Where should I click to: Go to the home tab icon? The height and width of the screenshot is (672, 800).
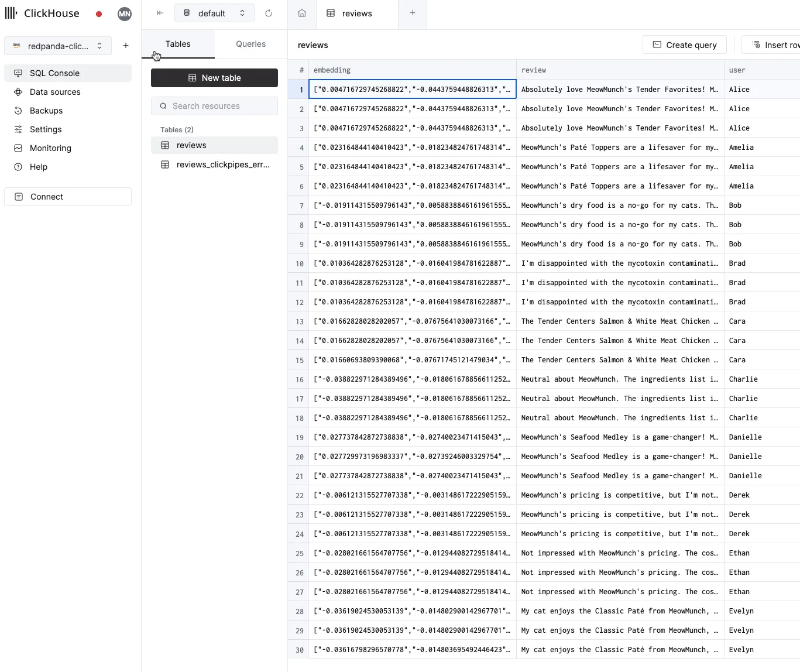coord(302,13)
